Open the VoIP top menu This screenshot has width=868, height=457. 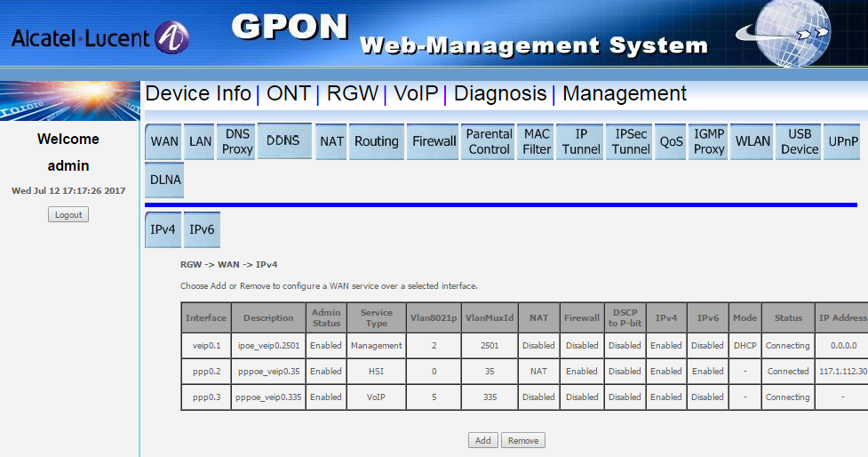coord(416,93)
